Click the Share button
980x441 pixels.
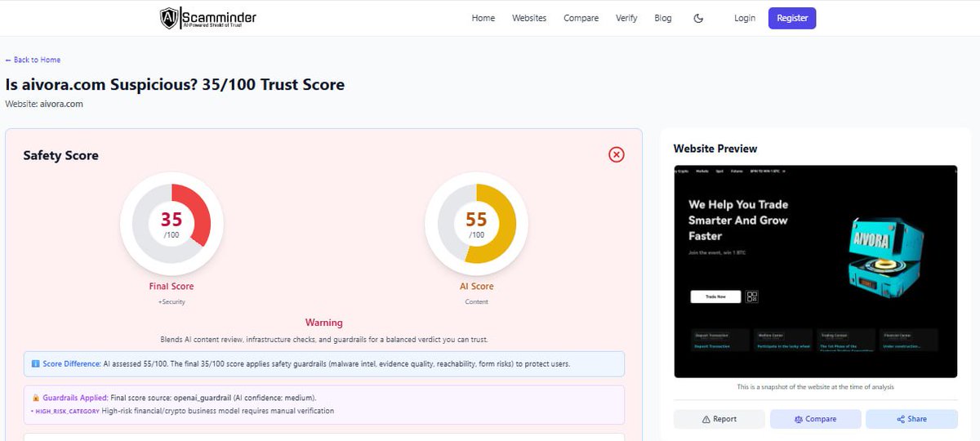click(x=911, y=419)
